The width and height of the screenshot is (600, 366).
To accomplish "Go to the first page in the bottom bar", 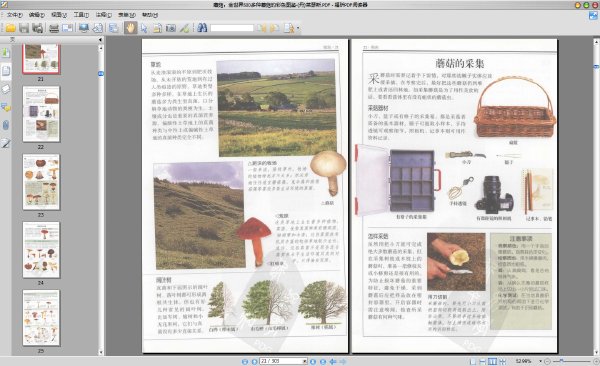I will coord(245,361).
